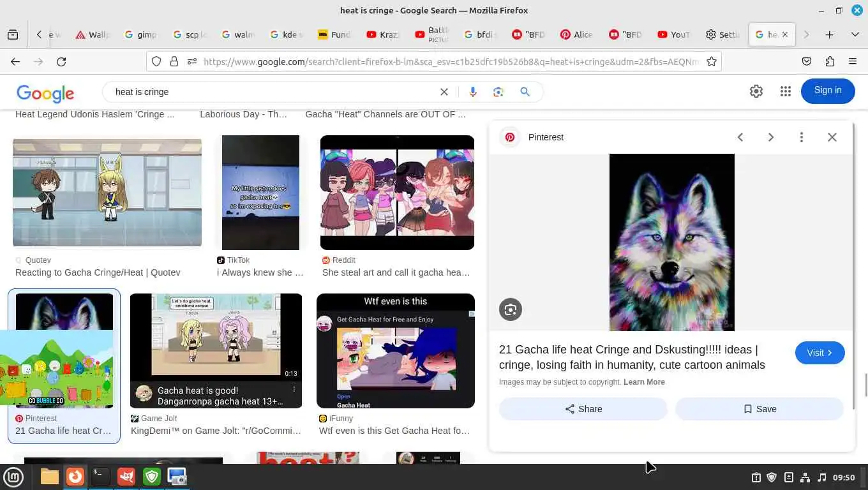Screen dimensions: 868x490
Task: Click the Google logo
Action: click(45, 93)
